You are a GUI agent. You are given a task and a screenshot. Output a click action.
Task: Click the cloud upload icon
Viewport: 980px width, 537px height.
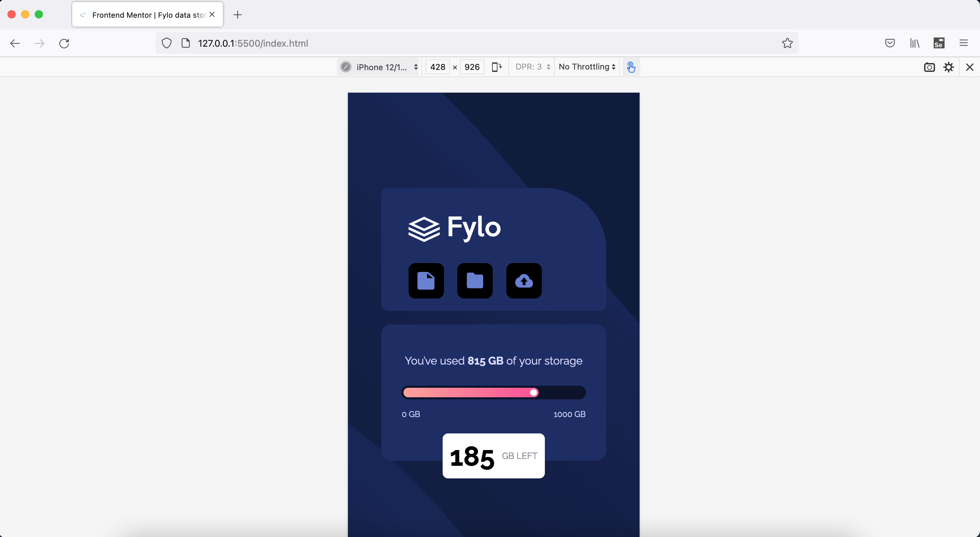[x=524, y=280]
